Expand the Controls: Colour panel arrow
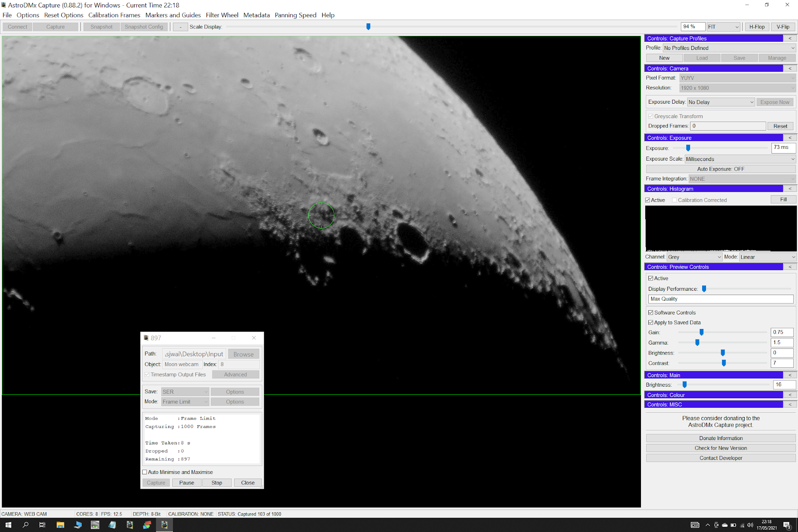The width and height of the screenshot is (798, 532). 790,395
